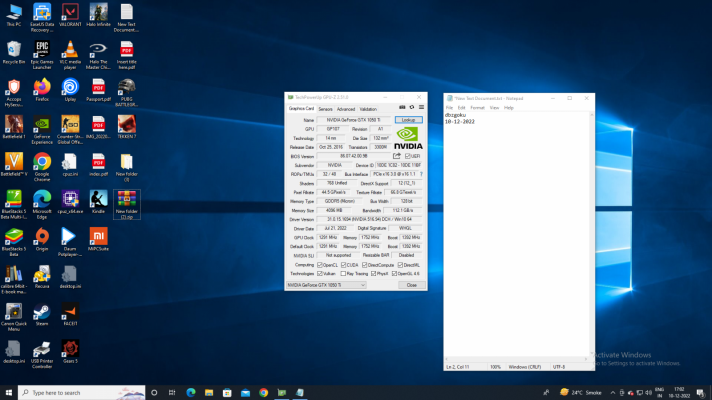Image resolution: width=712 pixels, height=400 pixels.
Task: Open the Halo Infinite desktop icon
Action: point(98,15)
